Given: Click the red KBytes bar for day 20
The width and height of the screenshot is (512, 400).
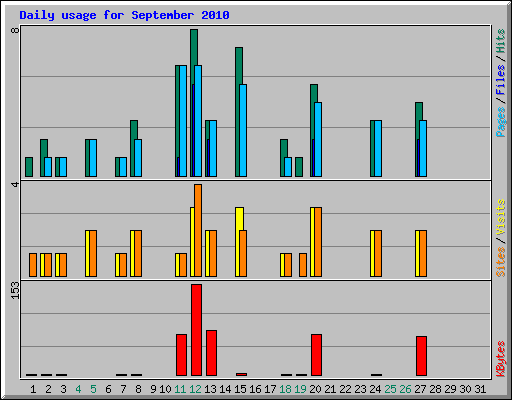Looking at the screenshot, I should 316,355.
